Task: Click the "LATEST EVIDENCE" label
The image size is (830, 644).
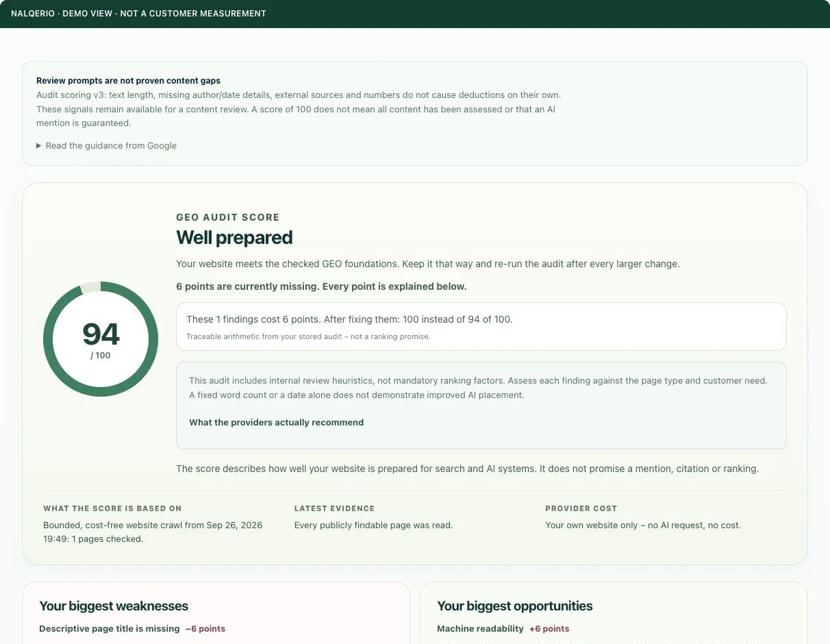Action: pos(334,508)
